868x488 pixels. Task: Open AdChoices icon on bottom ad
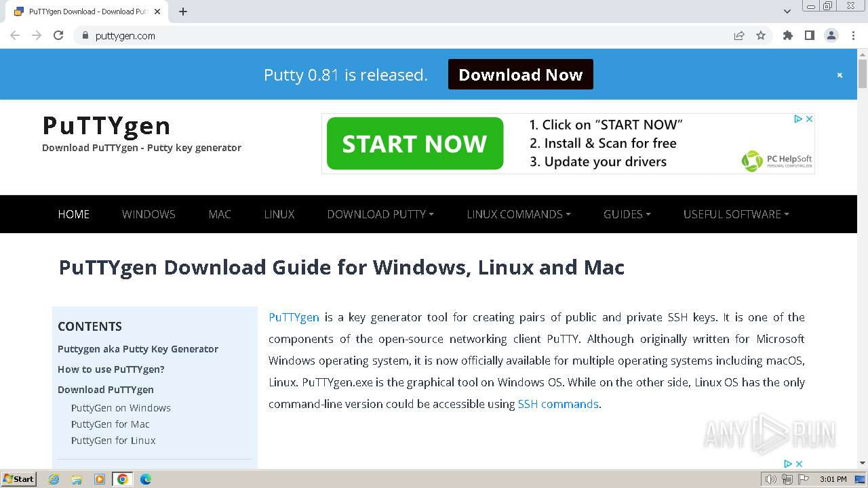[788, 464]
